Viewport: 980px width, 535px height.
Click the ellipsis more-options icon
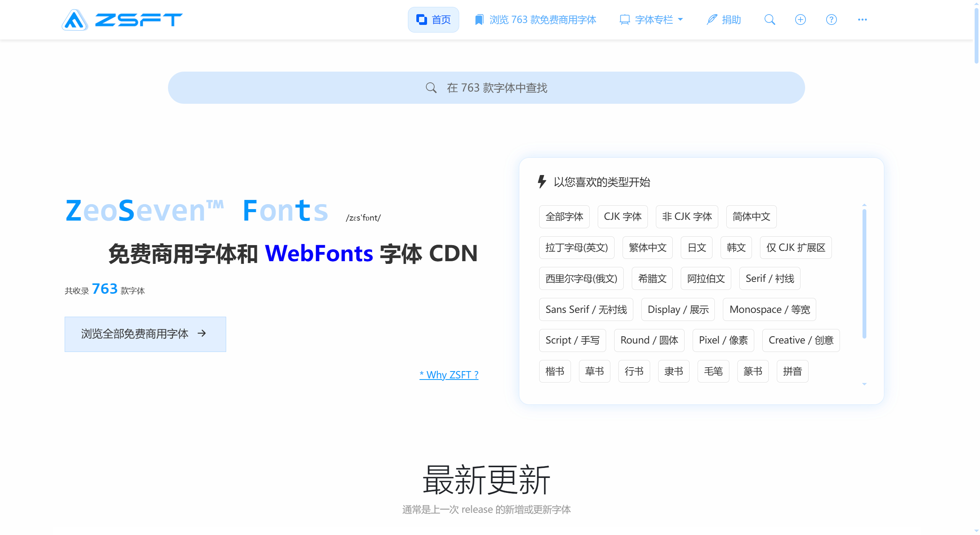click(x=862, y=20)
